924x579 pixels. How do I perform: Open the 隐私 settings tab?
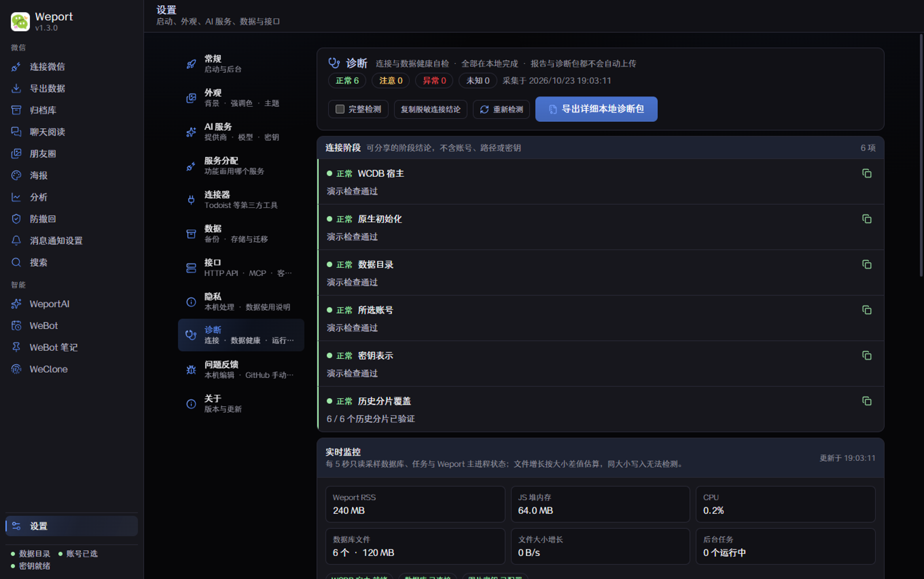pos(241,302)
